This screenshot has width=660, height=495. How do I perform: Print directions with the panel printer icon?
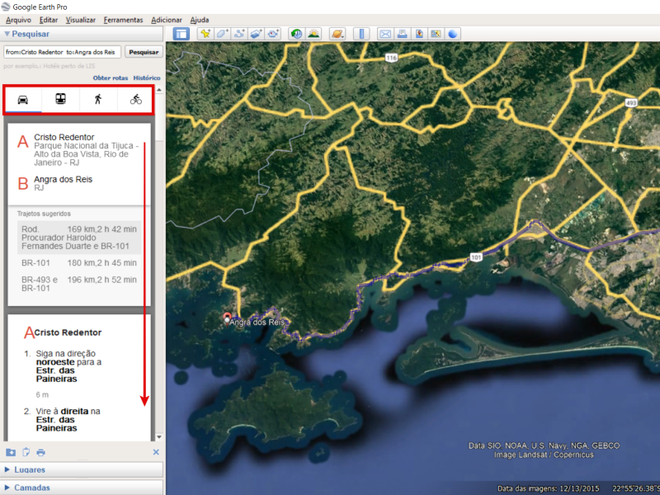point(41,452)
